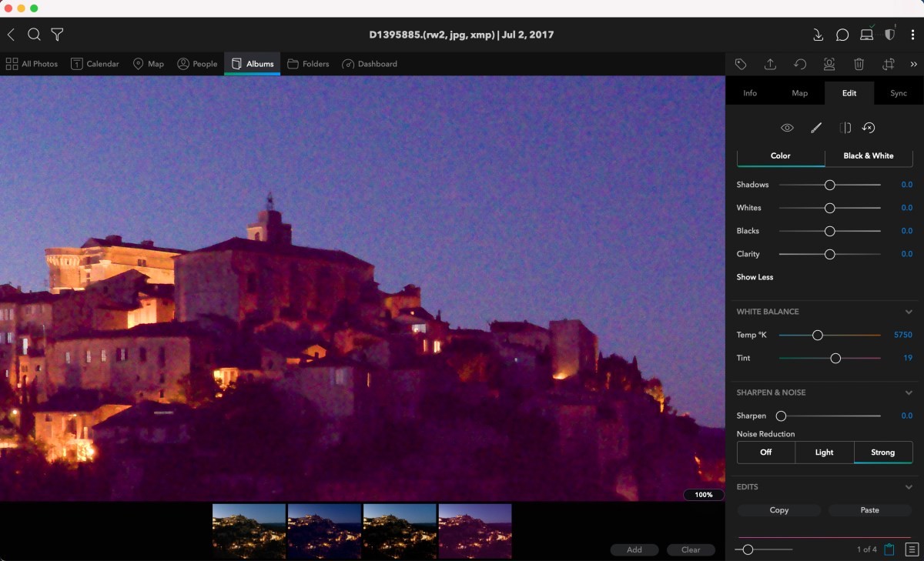Open the Dashboard view
This screenshot has width=924, height=561.
[370, 64]
